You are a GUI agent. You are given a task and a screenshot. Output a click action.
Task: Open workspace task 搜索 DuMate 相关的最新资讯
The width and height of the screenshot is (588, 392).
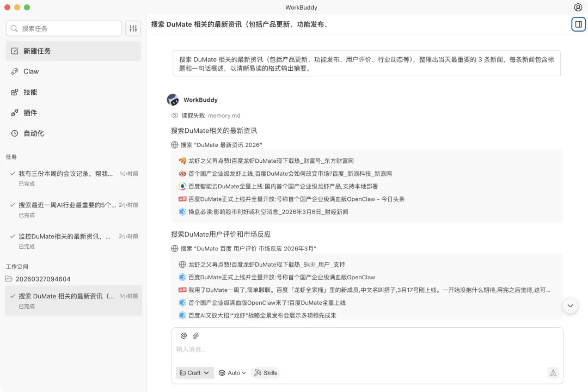tap(73, 301)
